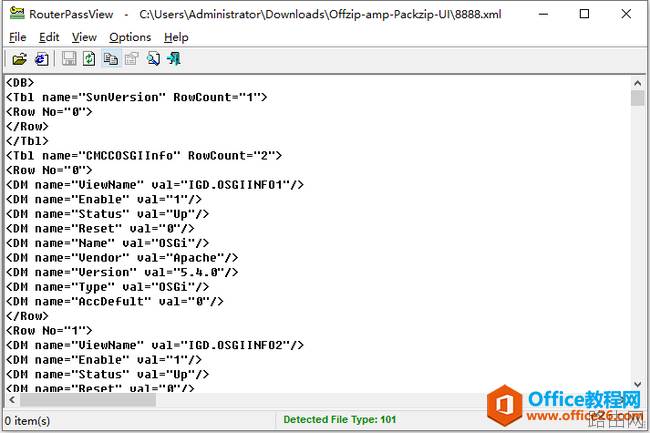Maximize the RouterPassView window
The image size is (650, 433).
pyautogui.click(x=584, y=14)
